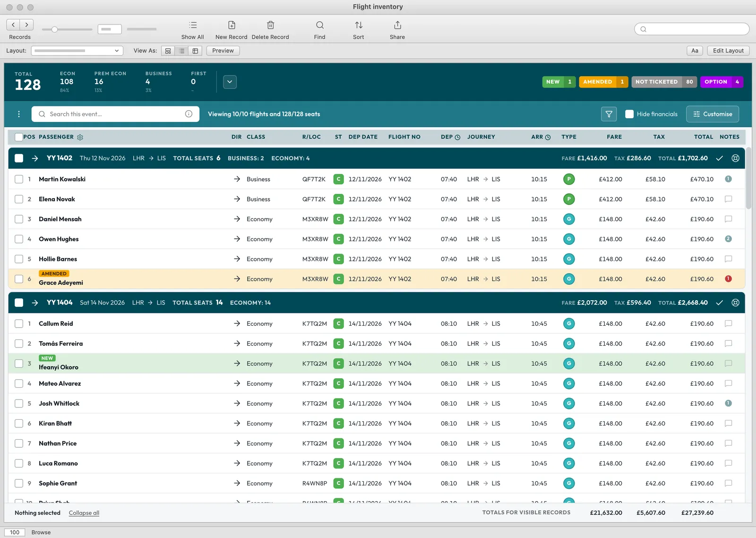Click checkmark icon on YY 1404 header
Viewport: 756px width, 538px height.
tap(719, 303)
